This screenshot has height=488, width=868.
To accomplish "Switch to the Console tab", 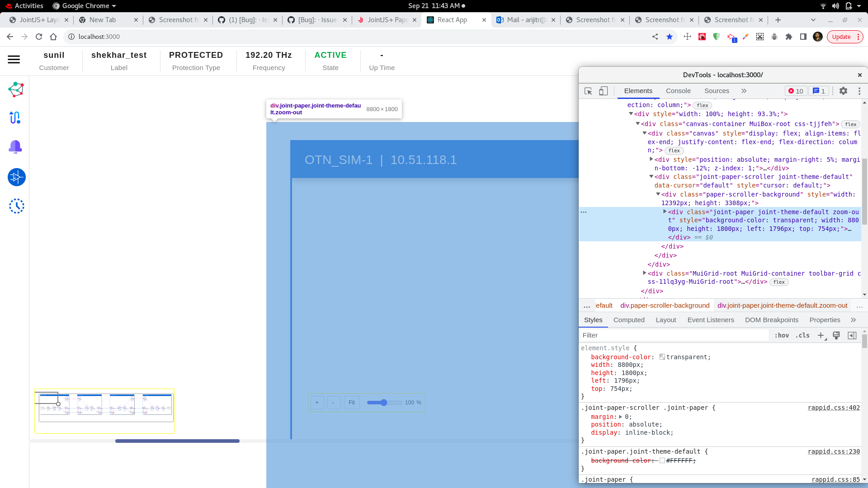I will coord(678,91).
